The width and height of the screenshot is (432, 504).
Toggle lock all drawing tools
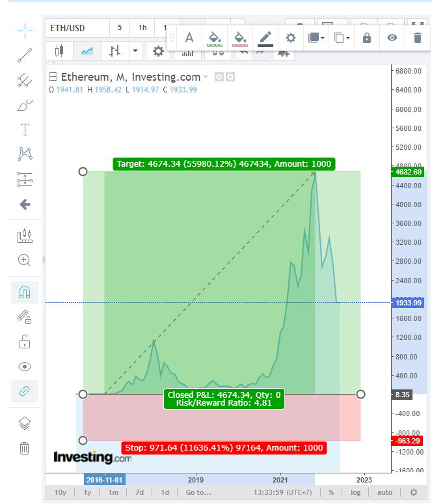[25, 342]
